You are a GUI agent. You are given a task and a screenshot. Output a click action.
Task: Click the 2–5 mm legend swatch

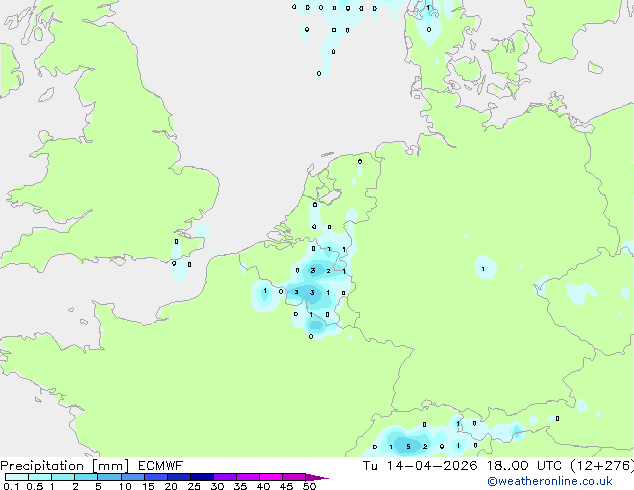(x=86, y=477)
